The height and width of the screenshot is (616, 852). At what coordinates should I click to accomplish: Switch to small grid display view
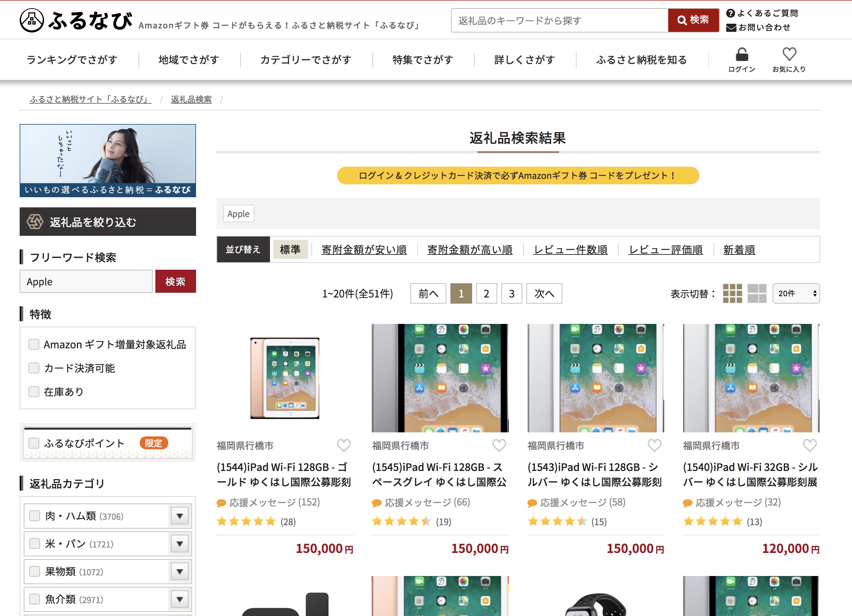click(732, 293)
